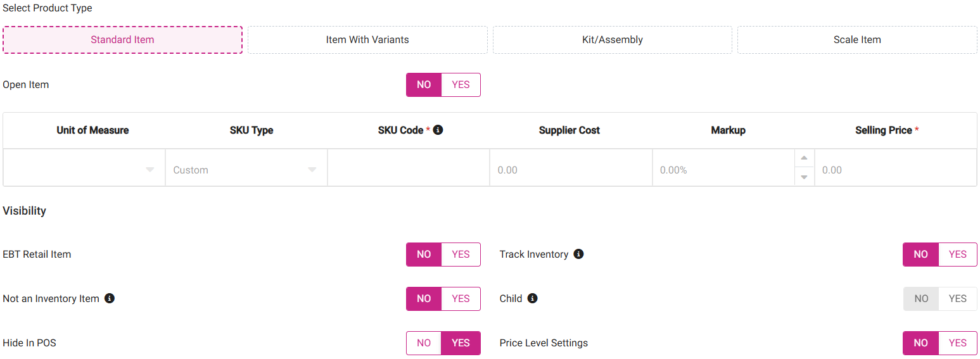Switch Hide In POS to NO

click(424, 343)
